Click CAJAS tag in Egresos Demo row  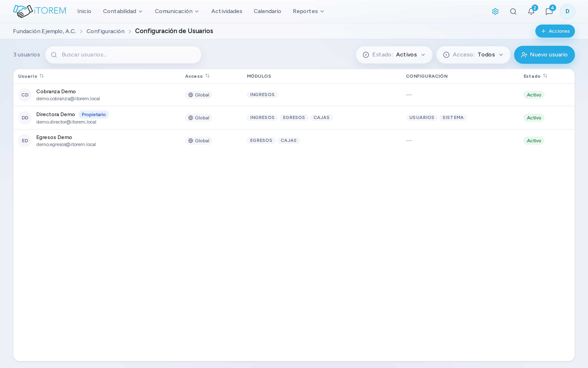point(288,140)
